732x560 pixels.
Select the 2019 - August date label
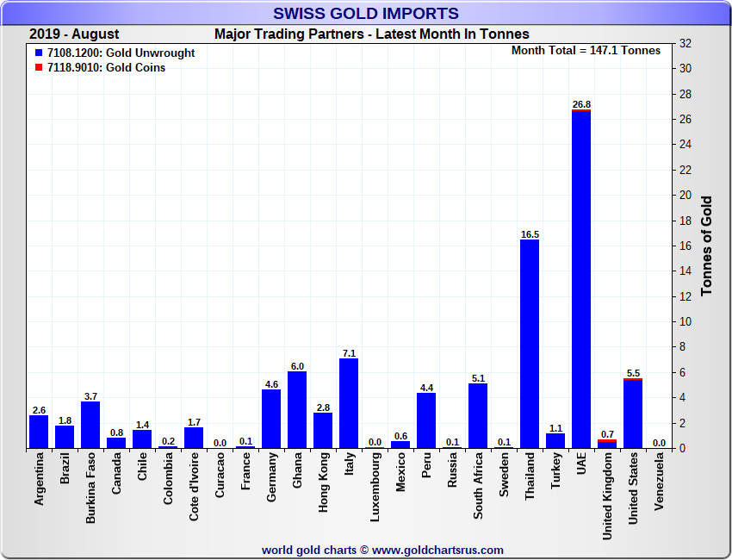(74, 34)
